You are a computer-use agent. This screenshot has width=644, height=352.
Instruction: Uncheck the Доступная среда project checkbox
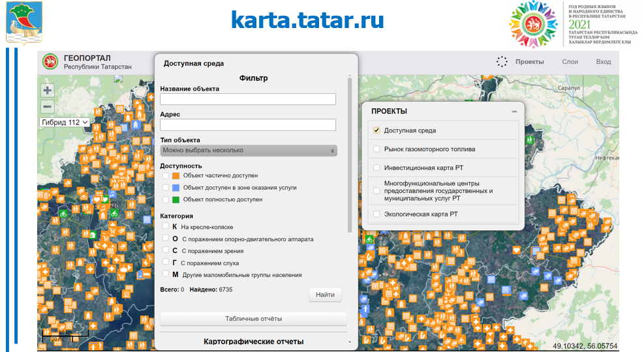click(376, 130)
